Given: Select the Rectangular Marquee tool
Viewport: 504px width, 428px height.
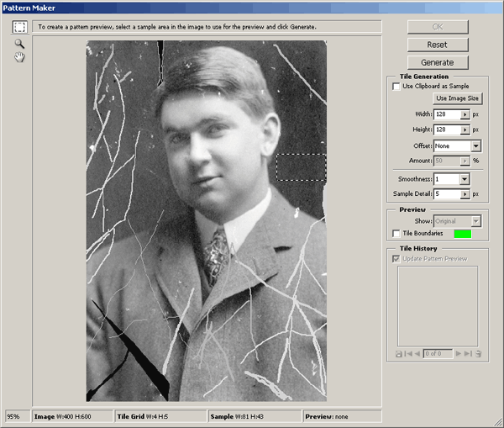Looking at the screenshot, I should 18,26.
